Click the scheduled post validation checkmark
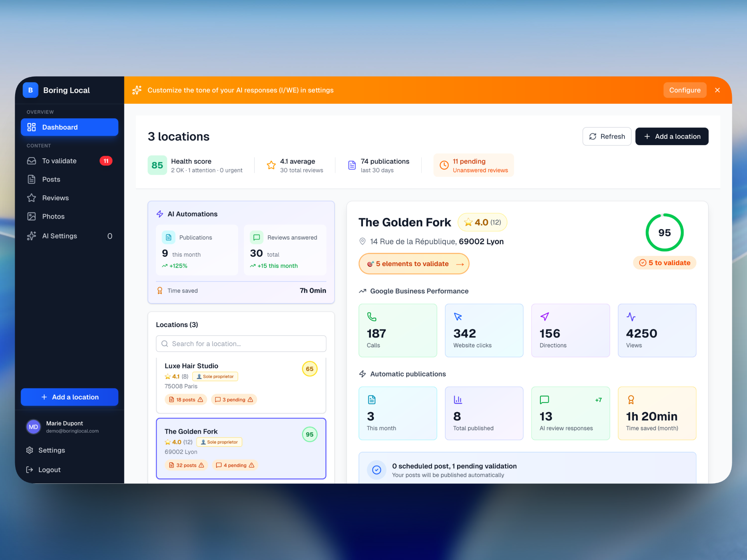The height and width of the screenshot is (560, 747). coord(376,469)
